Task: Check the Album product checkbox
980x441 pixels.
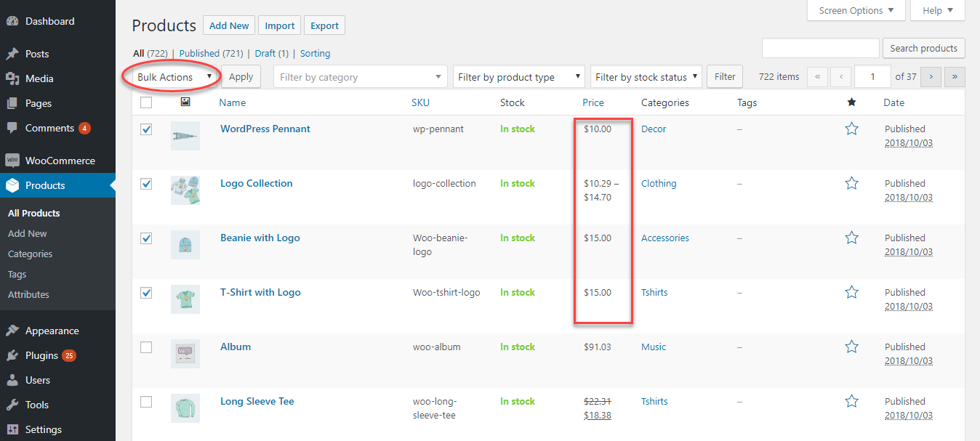Action: pyautogui.click(x=146, y=347)
